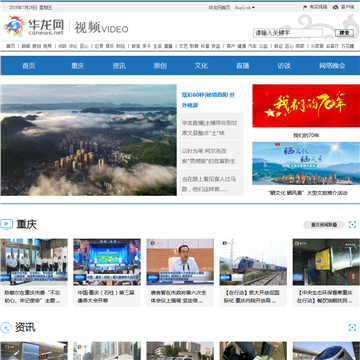Open the 我们的70年 red banner
Image resolution: width=360 pixels, height=360 pixels.
click(x=306, y=106)
